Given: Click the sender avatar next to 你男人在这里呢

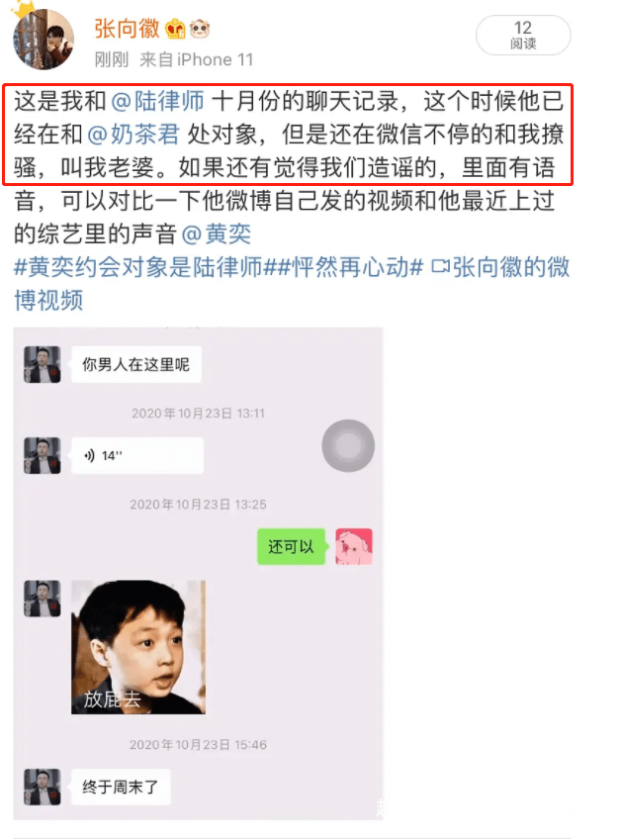Looking at the screenshot, I should (x=43, y=364).
